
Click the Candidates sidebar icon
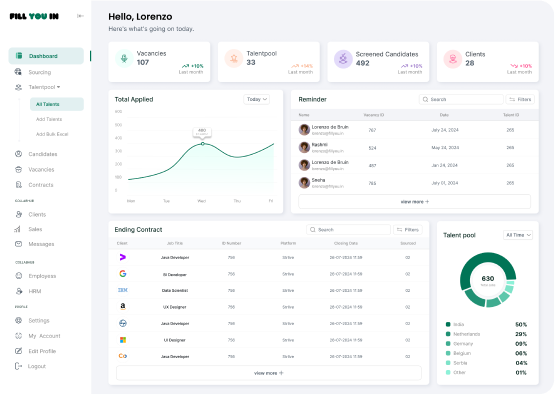pyautogui.click(x=18, y=154)
